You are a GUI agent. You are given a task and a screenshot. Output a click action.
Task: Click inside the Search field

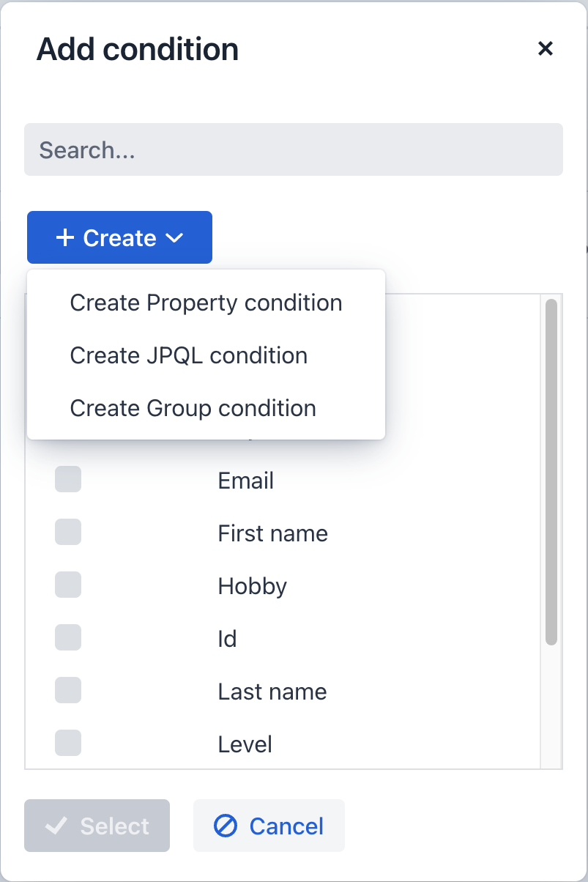[x=293, y=149]
